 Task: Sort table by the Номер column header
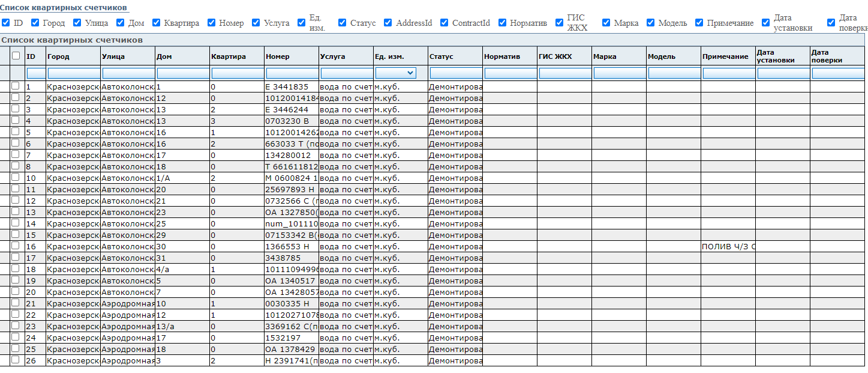278,56
